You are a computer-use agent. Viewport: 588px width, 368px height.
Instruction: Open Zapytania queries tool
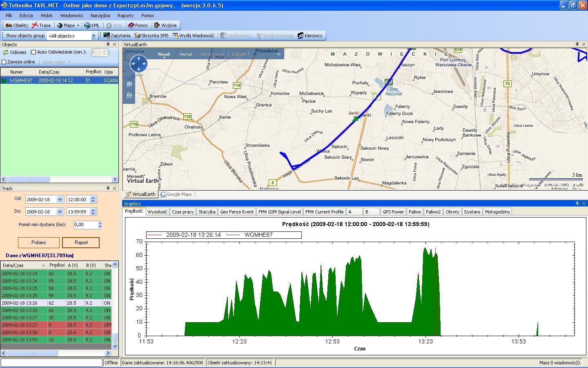[x=117, y=36]
